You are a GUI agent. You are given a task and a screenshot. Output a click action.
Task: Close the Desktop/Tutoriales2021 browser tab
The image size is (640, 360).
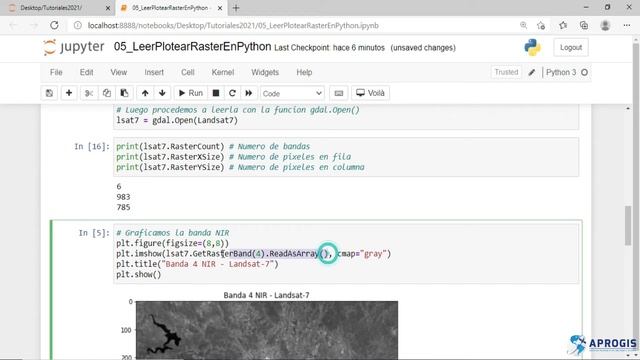coord(108,8)
